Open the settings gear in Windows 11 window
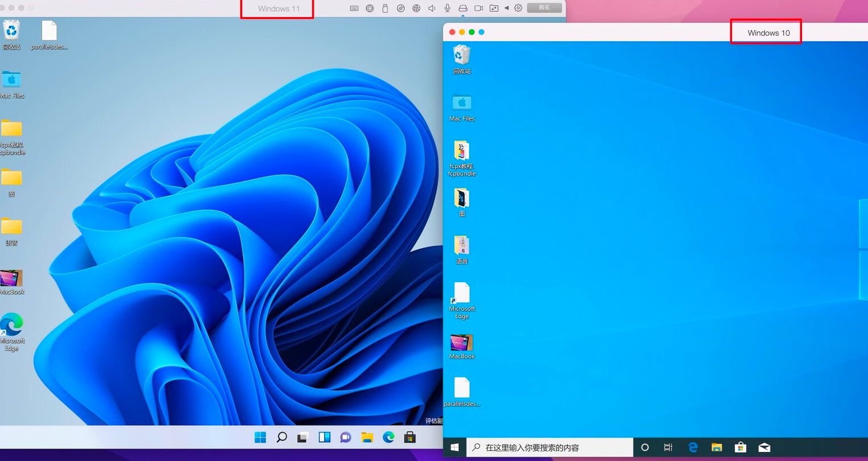This screenshot has width=868, height=461. point(518,8)
